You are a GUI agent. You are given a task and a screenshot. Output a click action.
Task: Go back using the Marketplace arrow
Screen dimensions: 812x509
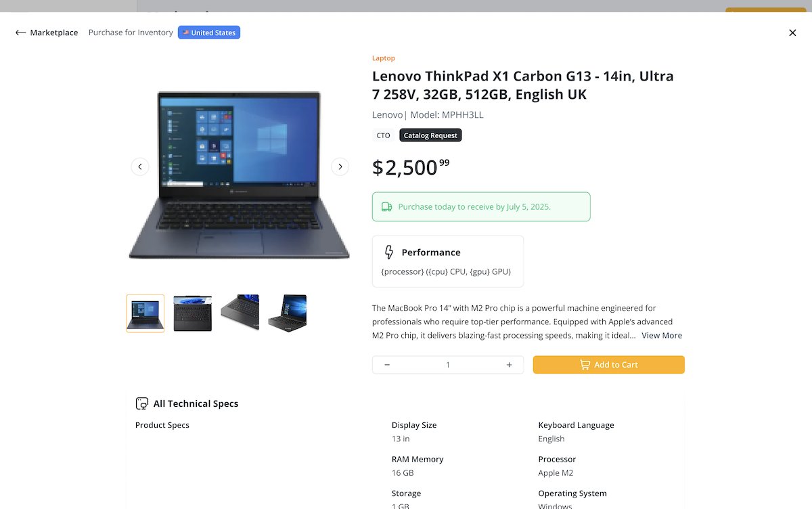coord(20,32)
